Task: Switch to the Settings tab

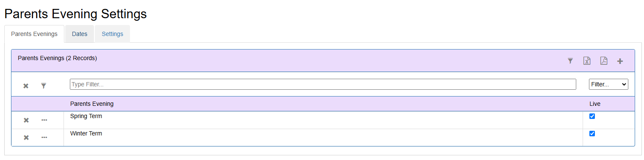Action: (112, 34)
